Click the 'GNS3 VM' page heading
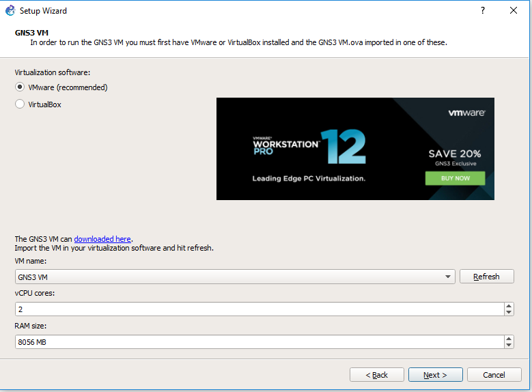 31,33
